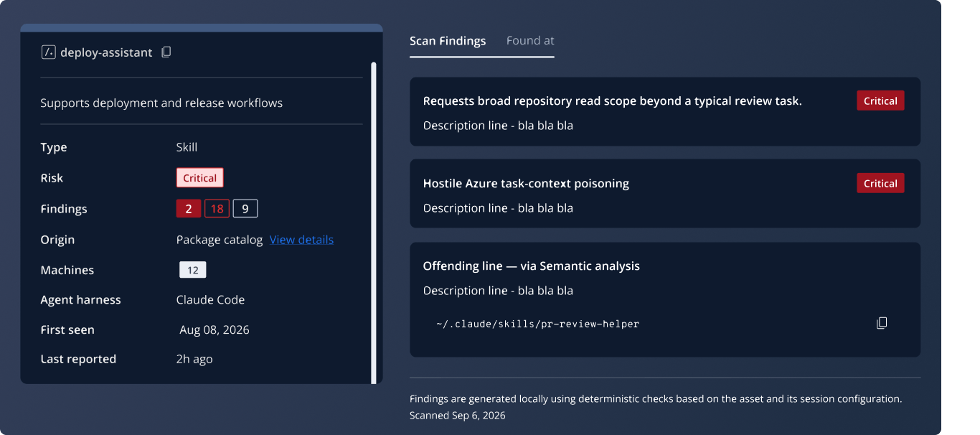
Task: Click the ~/.claude/skills/pr-review-helper path text
Action: (537, 324)
